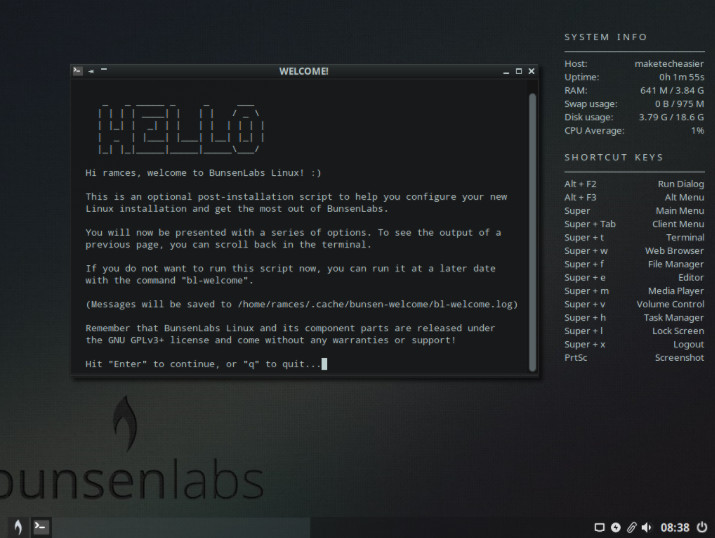The image size is (715, 538).
Task: Click the bl-welcome.log path line in terminal
Action: pos(302,304)
